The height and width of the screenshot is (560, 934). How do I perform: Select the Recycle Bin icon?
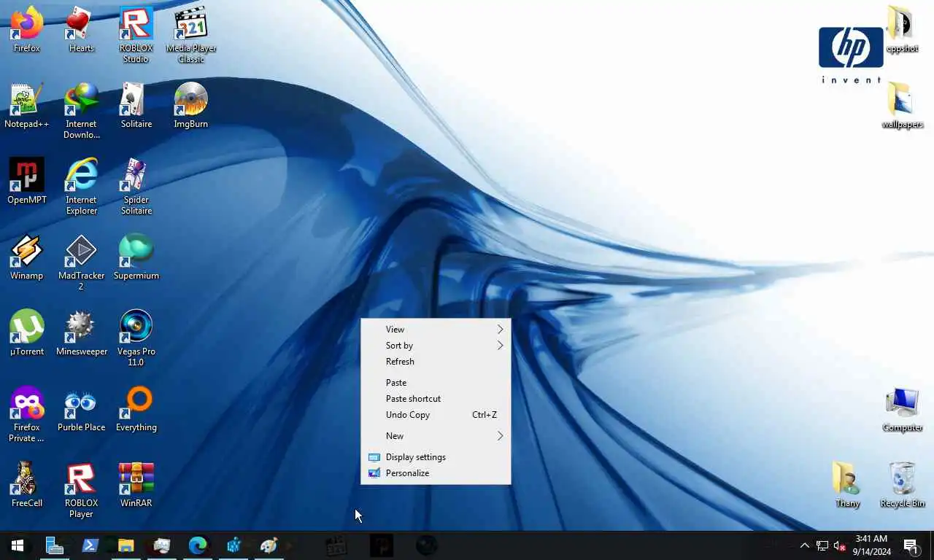click(902, 486)
